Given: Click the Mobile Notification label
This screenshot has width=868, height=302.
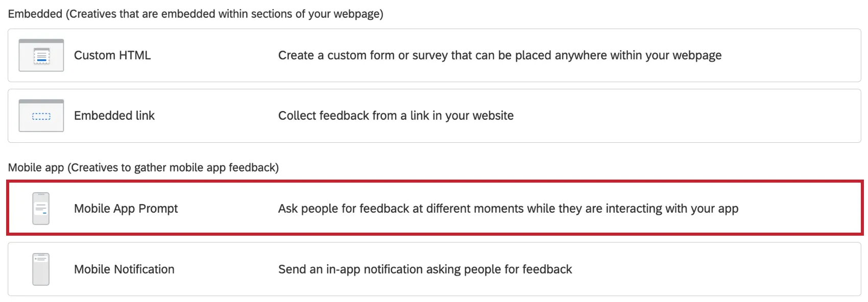Looking at the screenshot, I should [124, 269].
